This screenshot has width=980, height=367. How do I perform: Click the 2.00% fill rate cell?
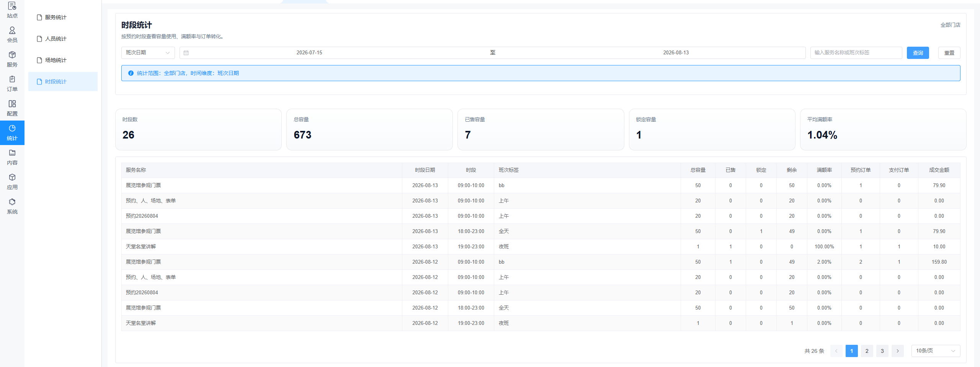coord(824,262)
